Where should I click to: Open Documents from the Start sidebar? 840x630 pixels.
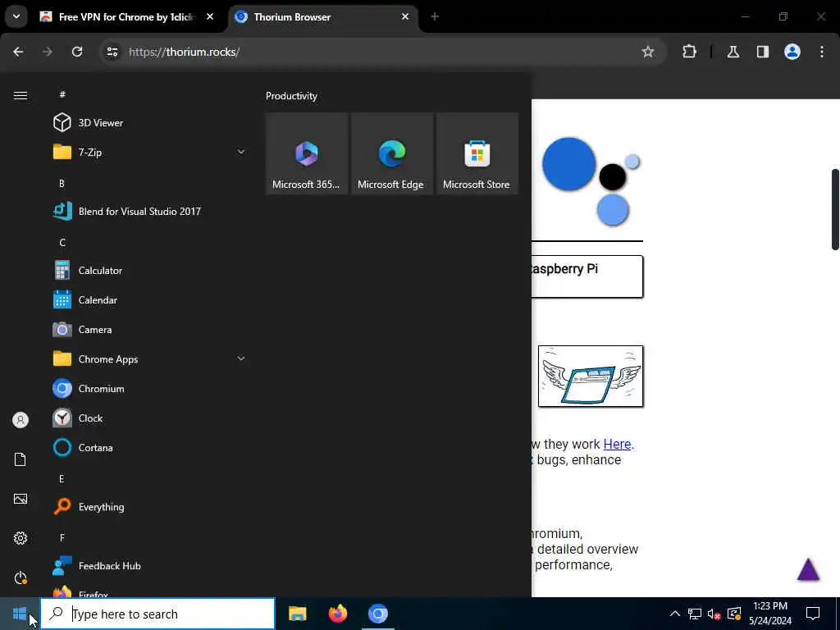click(x=21, y=459)
